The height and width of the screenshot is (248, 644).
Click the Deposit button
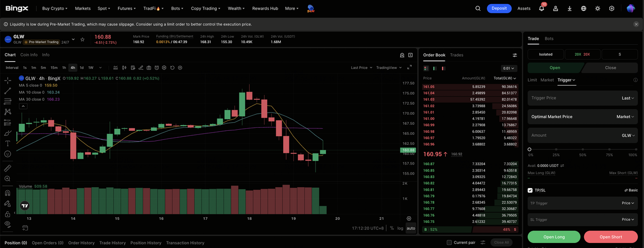(x=499, y=9)
